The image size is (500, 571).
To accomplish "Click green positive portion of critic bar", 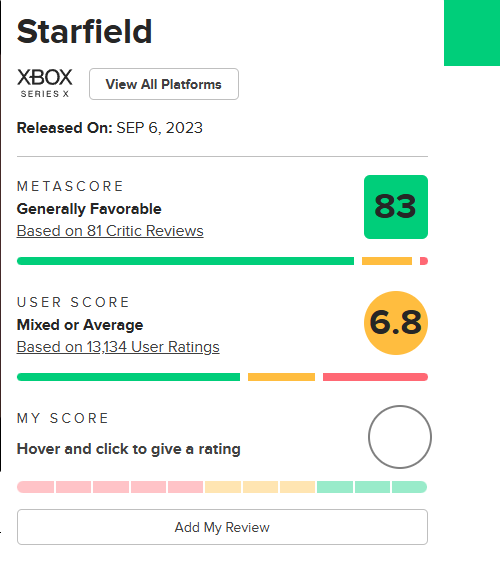I will coord(185,261).
